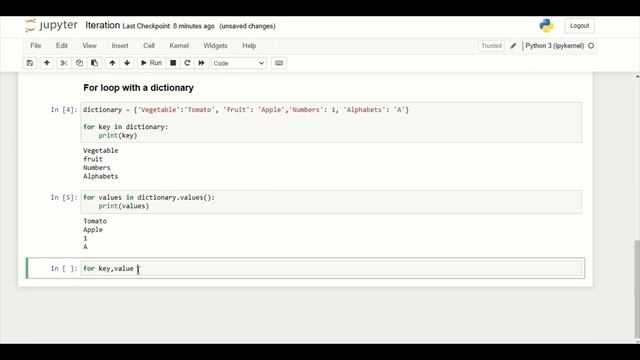Click the 'Vegetable' output line

tap(100, 151)
